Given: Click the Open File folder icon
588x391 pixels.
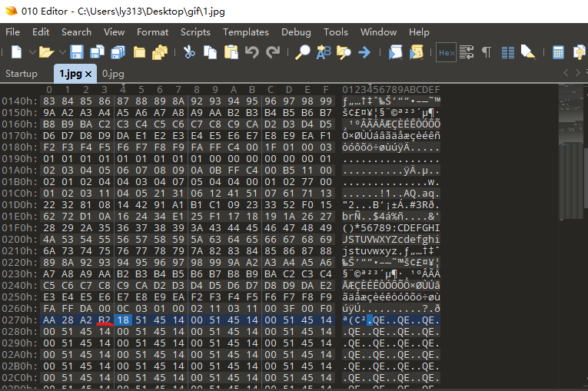Looking at the screenshot, I should pos(46,51).
